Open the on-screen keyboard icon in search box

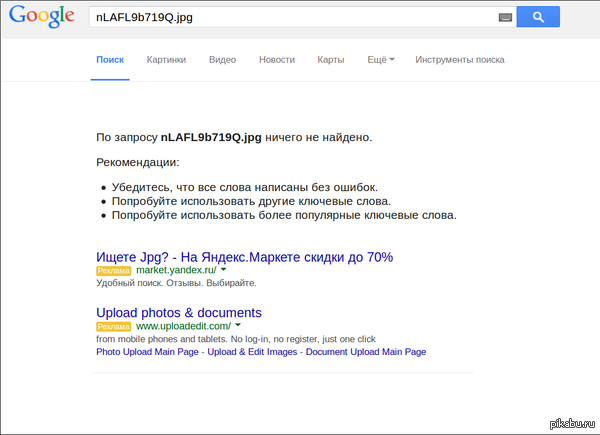coord(505,17)
